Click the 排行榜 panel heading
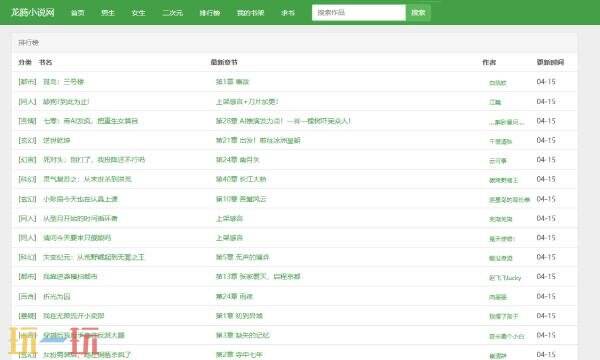 (29, 42)
